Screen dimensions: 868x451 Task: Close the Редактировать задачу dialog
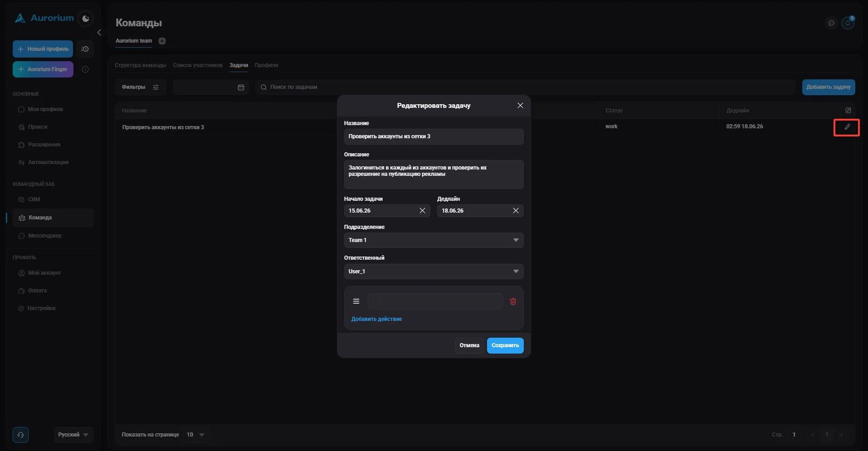click(x=520, y=106)
